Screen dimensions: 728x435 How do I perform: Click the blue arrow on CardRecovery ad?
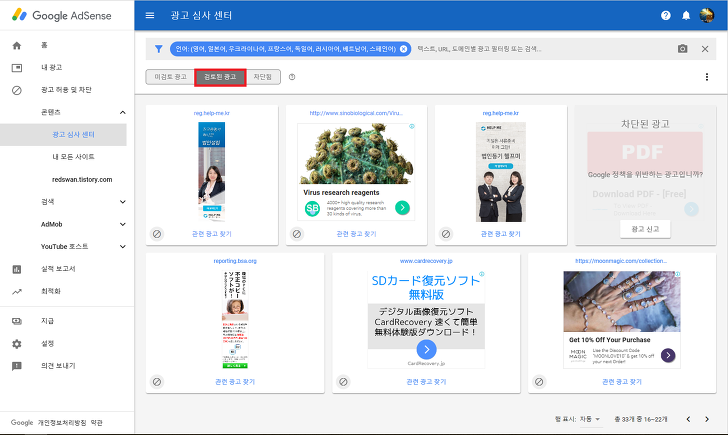pos(426,349)
